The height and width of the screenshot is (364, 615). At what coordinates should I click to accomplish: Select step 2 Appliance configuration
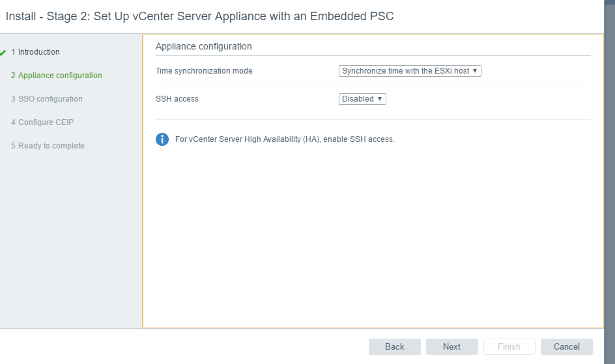(57, 76)
